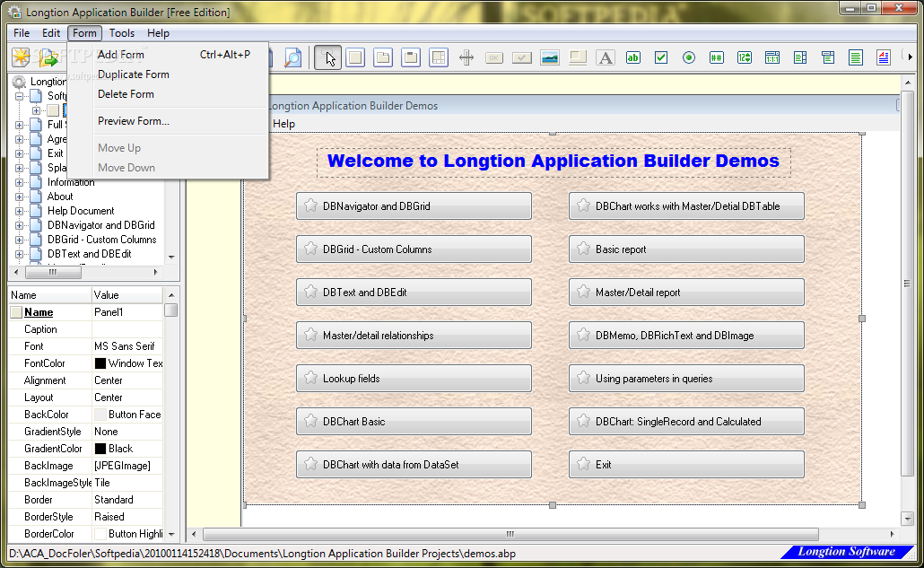Click the Exit button in the form
The height and width of the screenshot is (568, 924).
click(686, 464)
